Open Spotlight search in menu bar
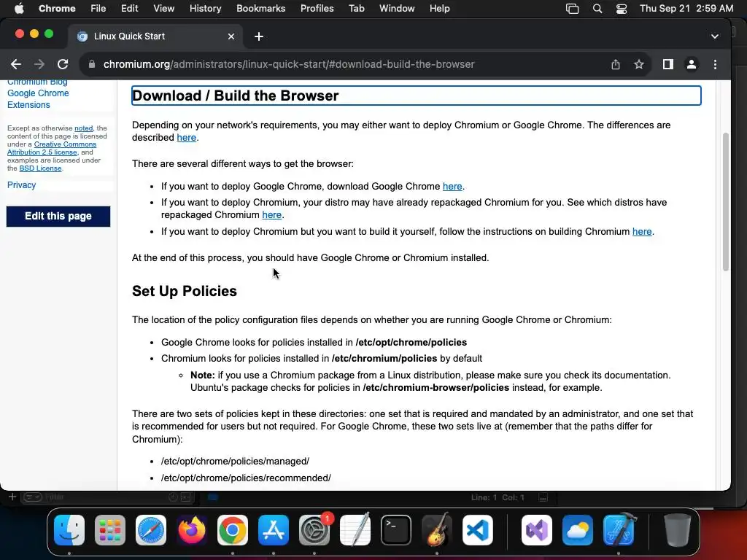This screenshot has height=560, width=747. pos(597,9)
